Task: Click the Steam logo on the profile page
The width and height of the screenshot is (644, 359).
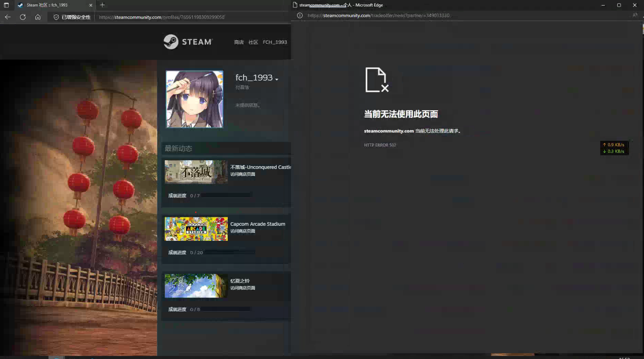Action: click(x=188, y=41)
